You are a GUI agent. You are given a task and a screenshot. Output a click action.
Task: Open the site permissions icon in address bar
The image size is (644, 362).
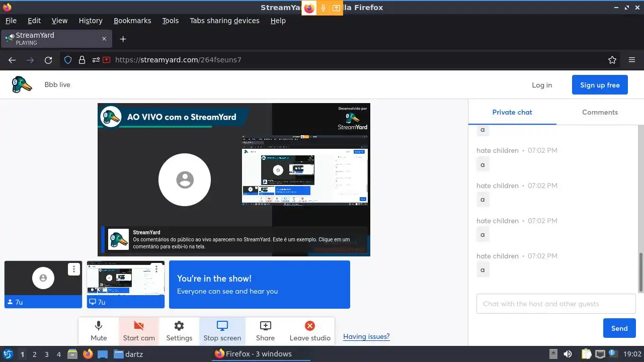96,60
